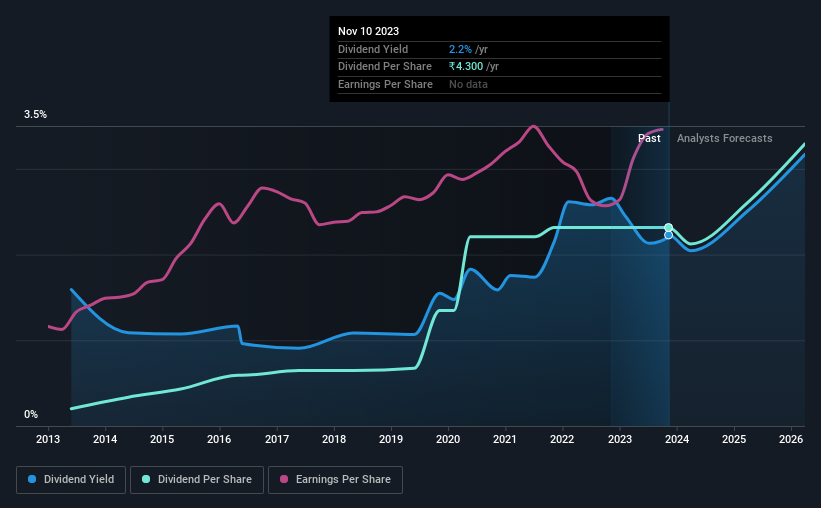Image resolution: width=821 pixels, height=508 pixels.
Task: Click the teal Dividend Per Share legend dot
Action: coord(146,479)
